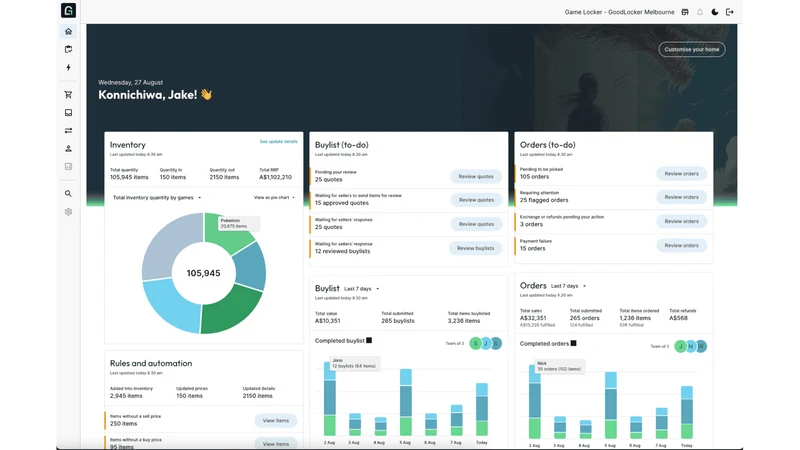Open the Home icon in sidebar
Image resolution: width=800 pixels, height=450 pixels.
(68, 32)
